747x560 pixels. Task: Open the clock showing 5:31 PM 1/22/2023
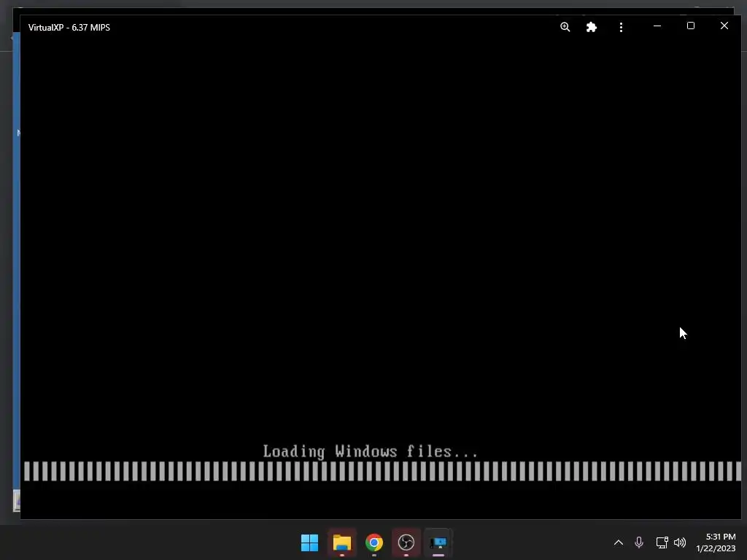click(716, 542)
